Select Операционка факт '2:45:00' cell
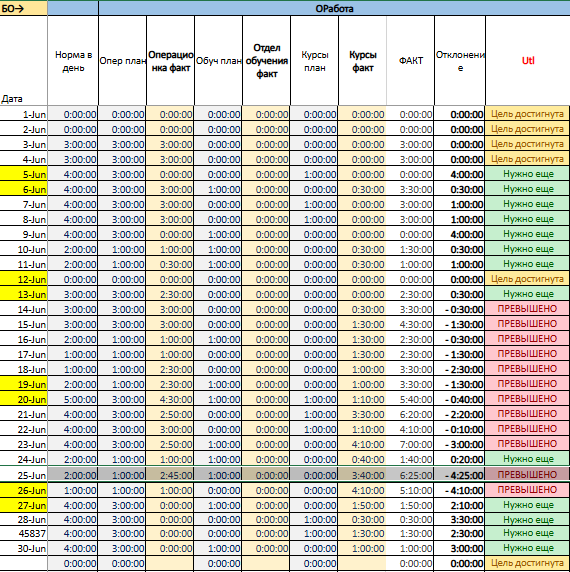Screen dimensions: 570x572 coord(170,475)
